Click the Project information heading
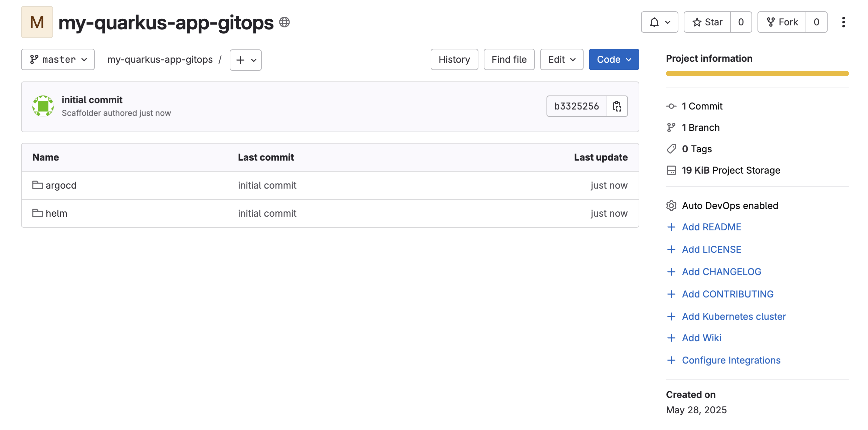 tap(709, 59)
